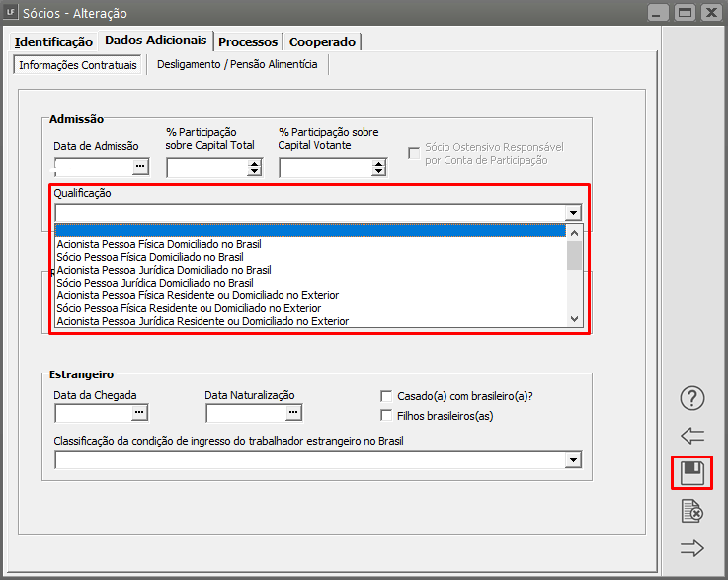Image resolution: width=728 pixels, height=580 pixels.
Task: Increase % Participação sobre Capital Total spinner
Action: pos(255,163)
